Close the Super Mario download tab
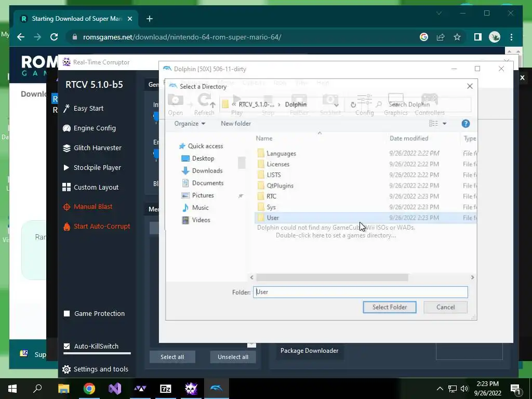532x399 pixels. tap(129, 19)
